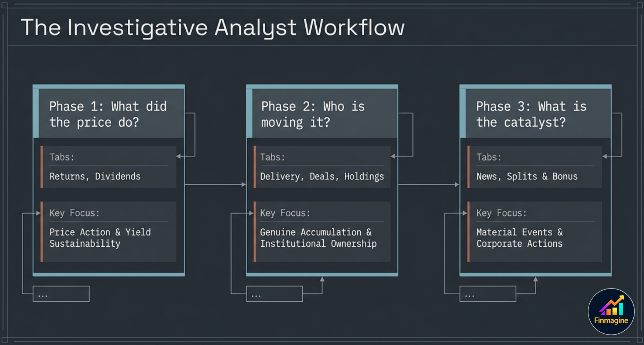This screenshot has width=644, height=345.
Task: Open the Returns, Dividends tabs box
Action: click(x=109, y=167)
